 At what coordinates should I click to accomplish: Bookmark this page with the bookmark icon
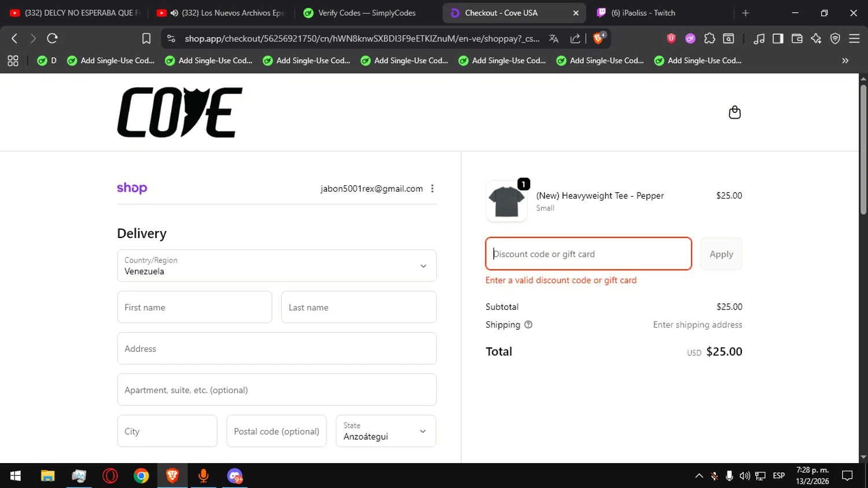pyautogui.click(x=146, y=38)
